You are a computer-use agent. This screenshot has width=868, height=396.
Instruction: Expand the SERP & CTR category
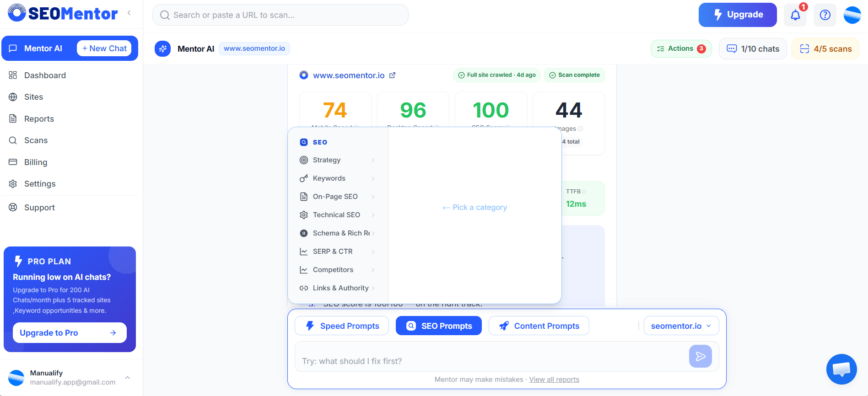coord(338,252)
